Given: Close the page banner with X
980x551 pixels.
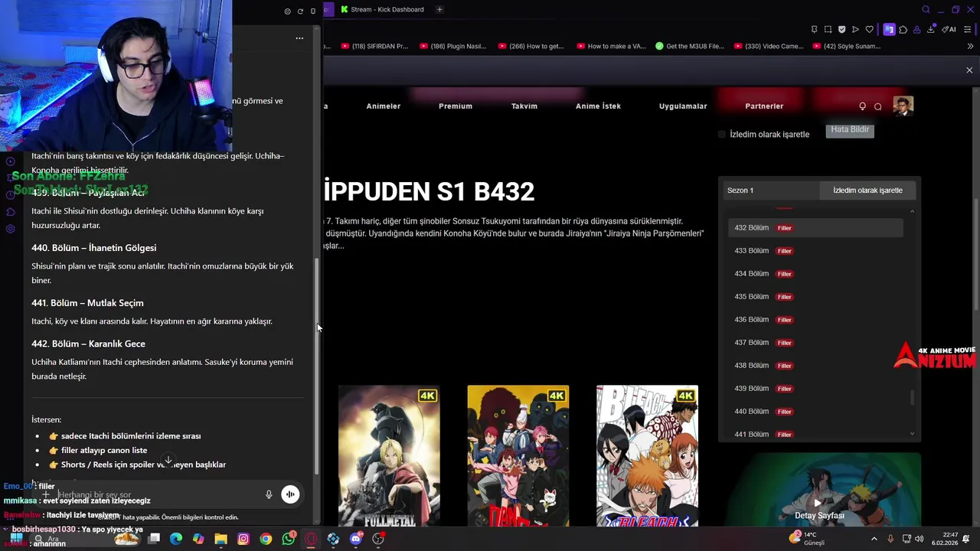Looking at the screenshot, I should [x=969, y=70].
